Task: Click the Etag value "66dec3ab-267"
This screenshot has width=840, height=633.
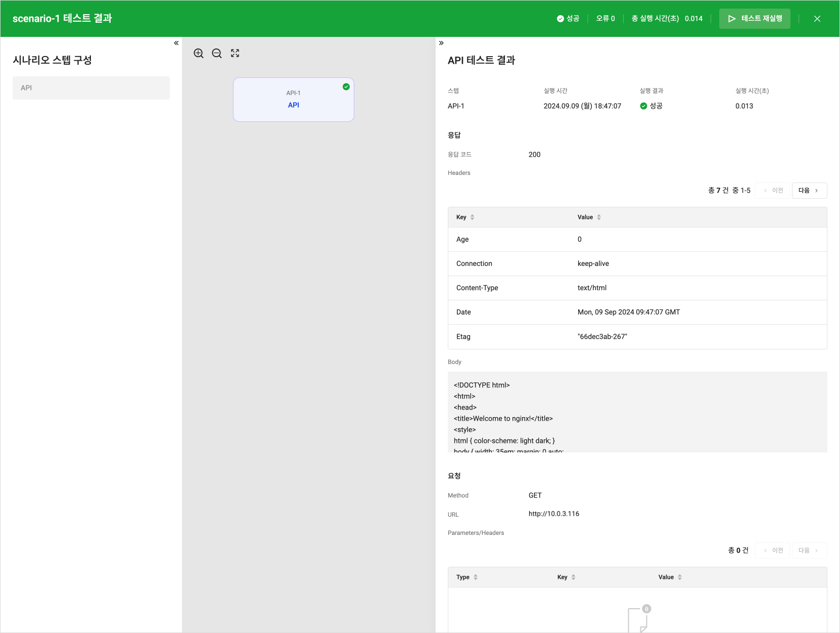Action: (x=602, y=337)
